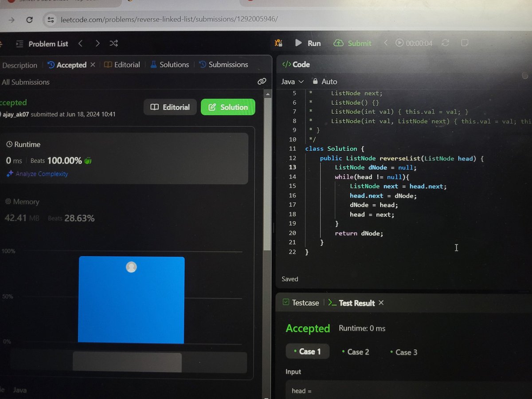Image resolution: width=532 pixels, height=399 pixels.
Task: Click the avatar marker on the chart
Action: click(131, 267)
